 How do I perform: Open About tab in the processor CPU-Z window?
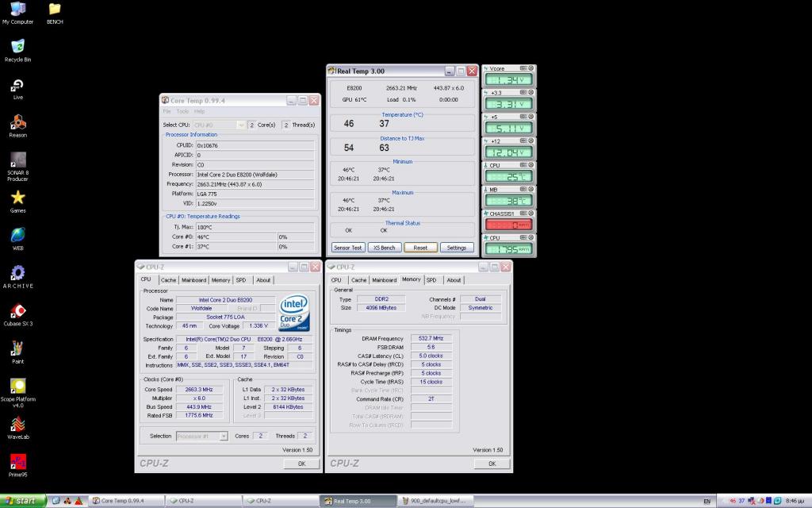pos(263,280)
